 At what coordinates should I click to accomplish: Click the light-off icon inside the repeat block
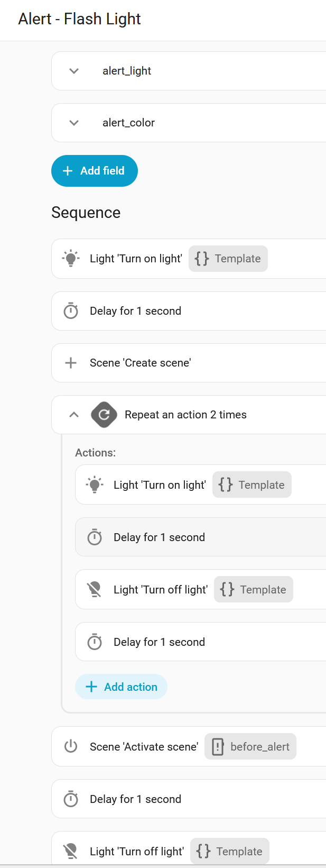click(95, 590)
